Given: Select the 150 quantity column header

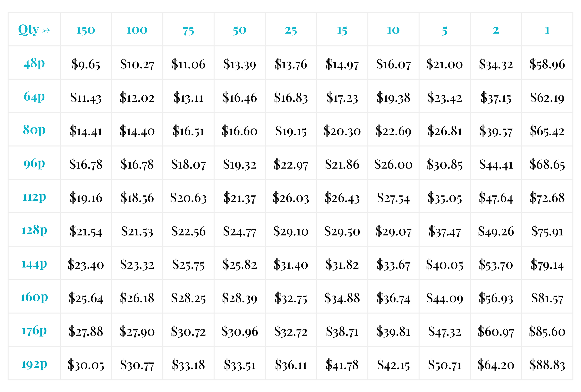Looking at the screenshot, I should 86,30.
